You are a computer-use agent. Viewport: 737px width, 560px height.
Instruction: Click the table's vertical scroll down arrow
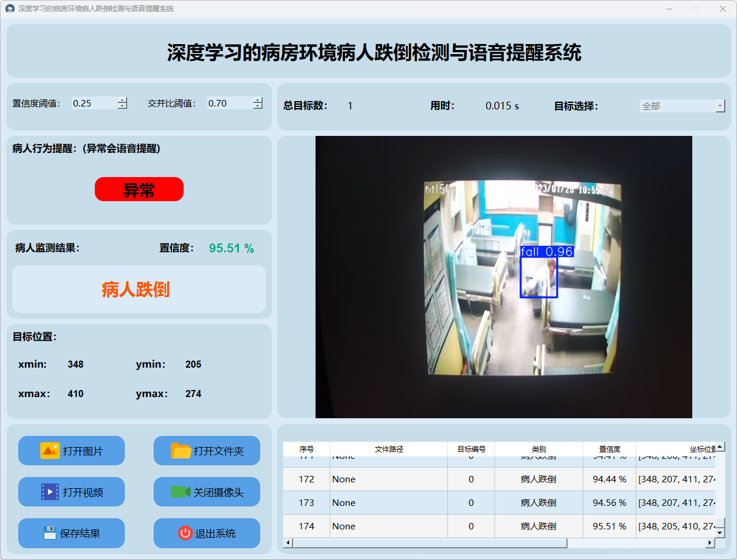pos(720,532)
